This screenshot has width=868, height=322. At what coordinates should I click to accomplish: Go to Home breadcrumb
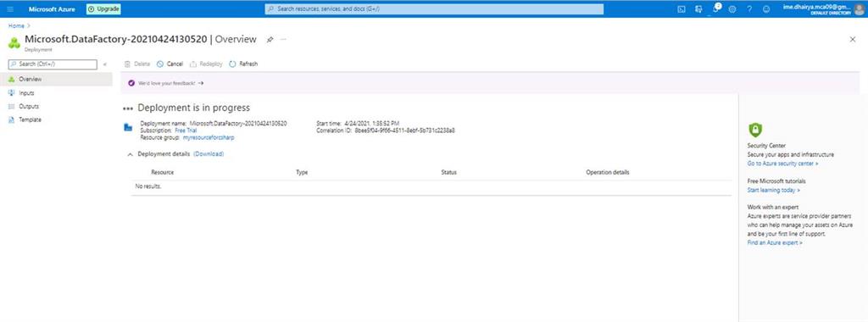16,25
